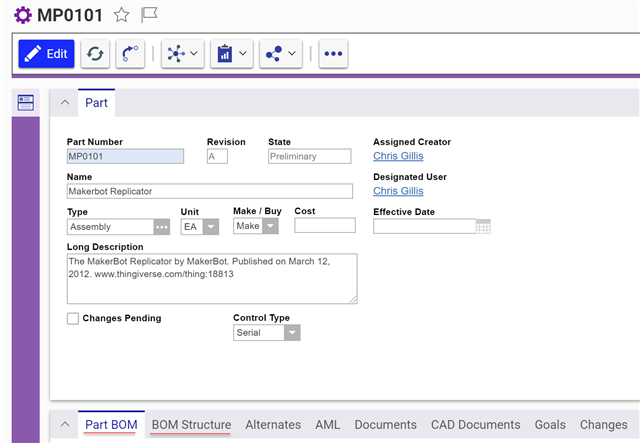
Task: Open the three-dots more options button
Action: pos(333,54)
